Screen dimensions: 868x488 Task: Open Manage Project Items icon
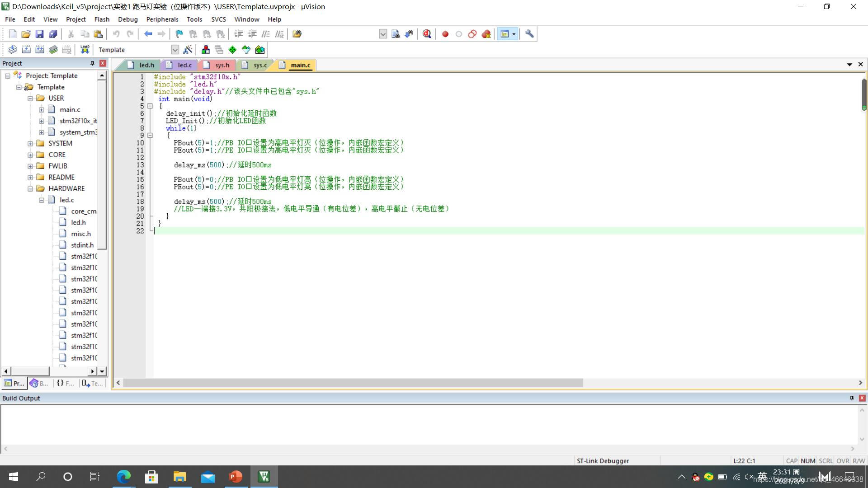(x=206, y=50)
